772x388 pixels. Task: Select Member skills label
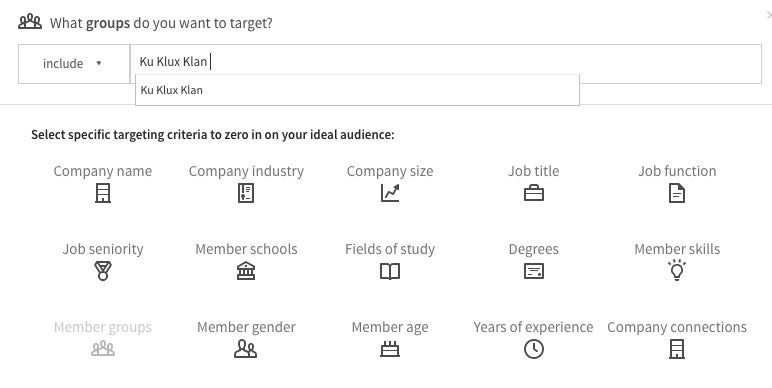point(677,249)
